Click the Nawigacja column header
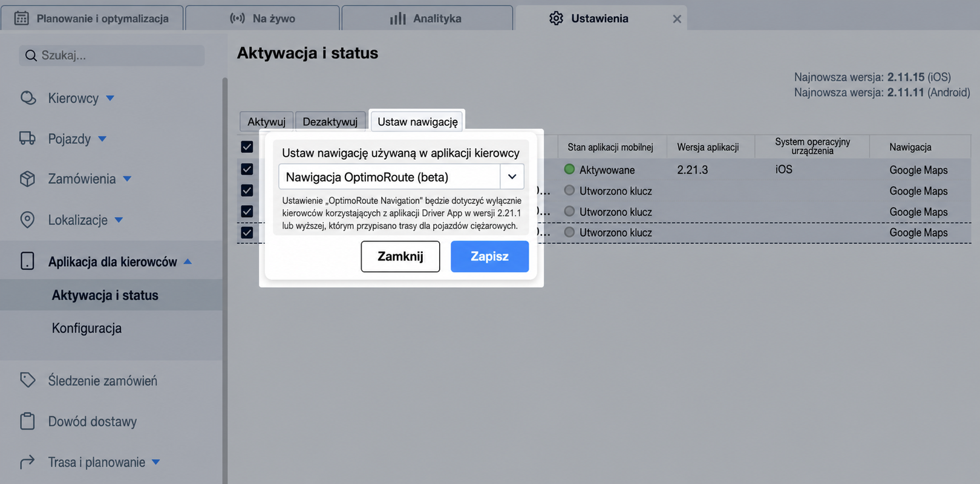The image size is (980, 484). 910,147
